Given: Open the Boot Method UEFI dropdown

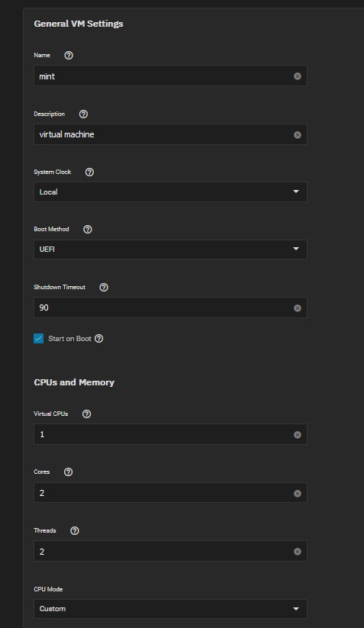Looking at the screenshot, I should pyautogui.click(x=170, y=249).
